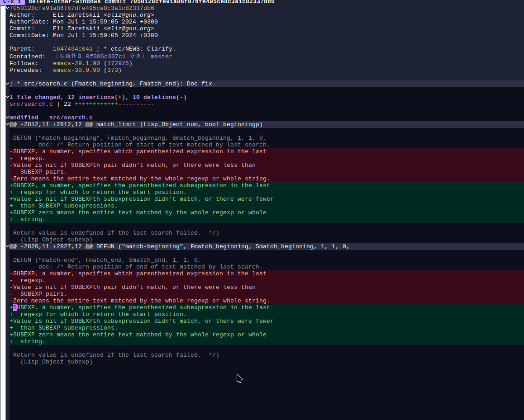The height and width of the screenshot is (420, 524).
Task: Collapse the commit message section chevron
Action: (x=7, y=84)
